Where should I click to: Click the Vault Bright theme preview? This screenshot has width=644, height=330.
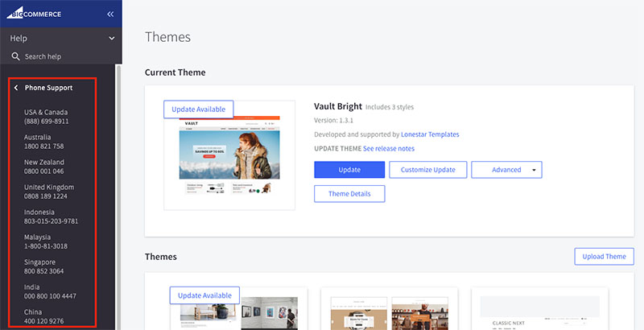(x=229, y=155)
